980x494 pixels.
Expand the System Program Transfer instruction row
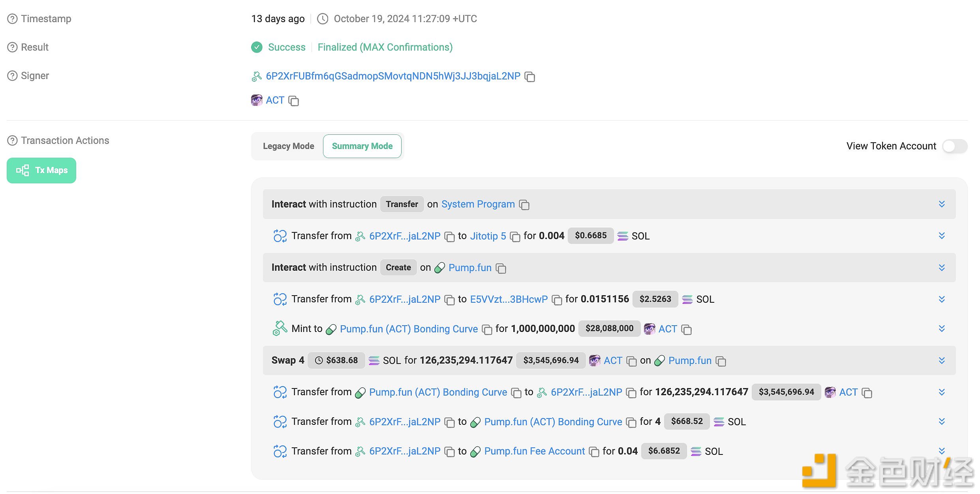[942, 204]
